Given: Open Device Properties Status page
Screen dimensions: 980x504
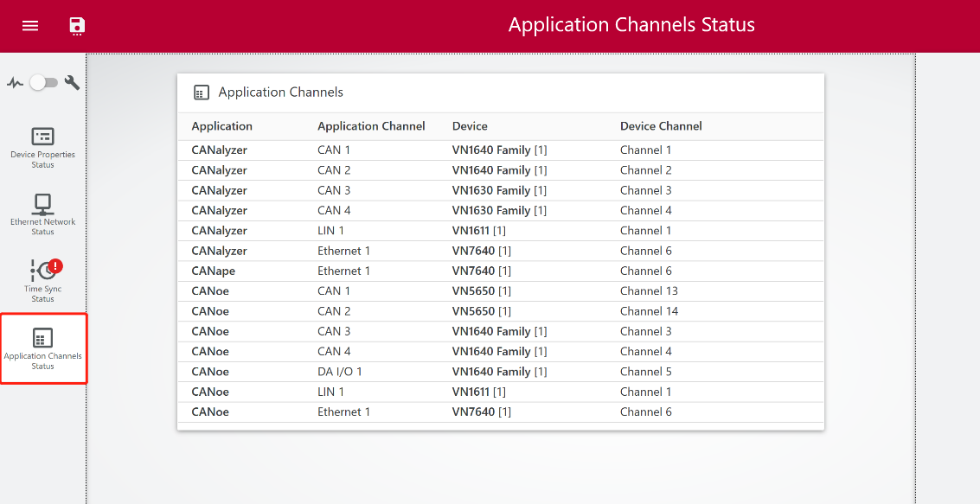Looking at the screenshot, I should pyautogui.click(x=42, y=147).
